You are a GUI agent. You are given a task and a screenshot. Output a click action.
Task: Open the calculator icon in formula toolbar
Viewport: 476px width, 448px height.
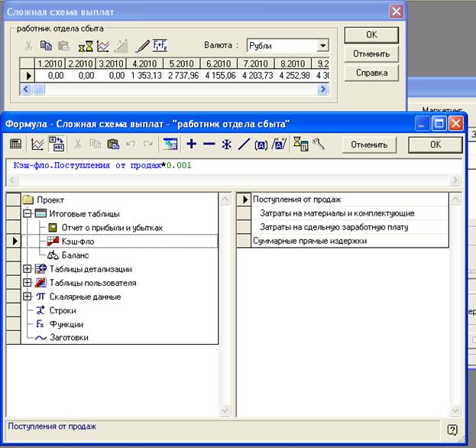(x=15, y=144)
